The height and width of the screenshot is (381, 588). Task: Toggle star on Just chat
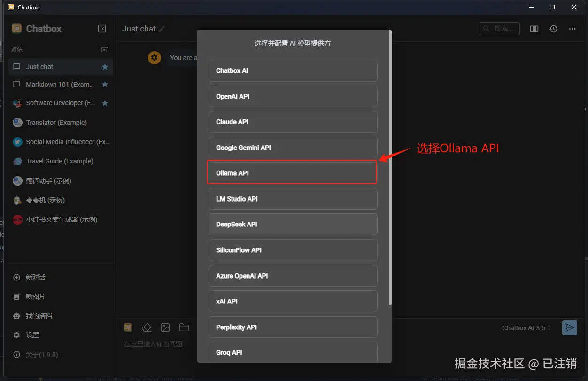pyautogui.click(x=105, y=67)
